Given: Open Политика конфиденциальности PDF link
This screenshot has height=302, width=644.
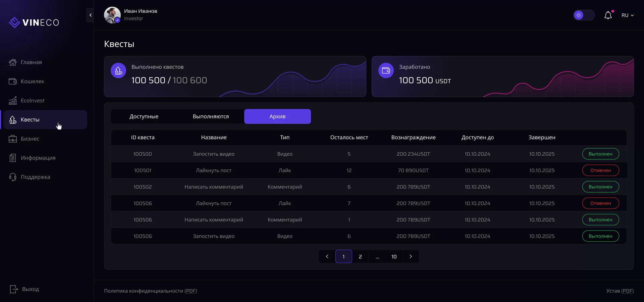Looking at the screenshot, I should coord(191,291).
